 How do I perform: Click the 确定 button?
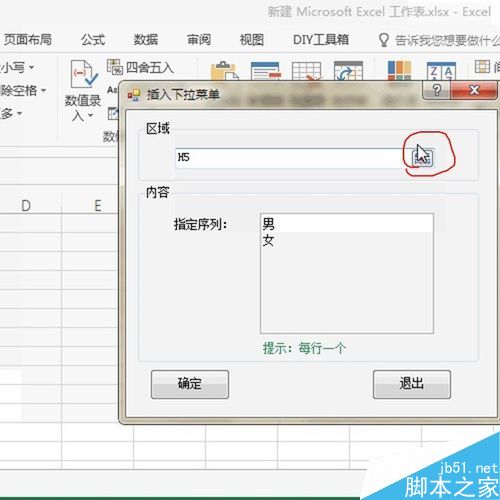pos(190,384)
